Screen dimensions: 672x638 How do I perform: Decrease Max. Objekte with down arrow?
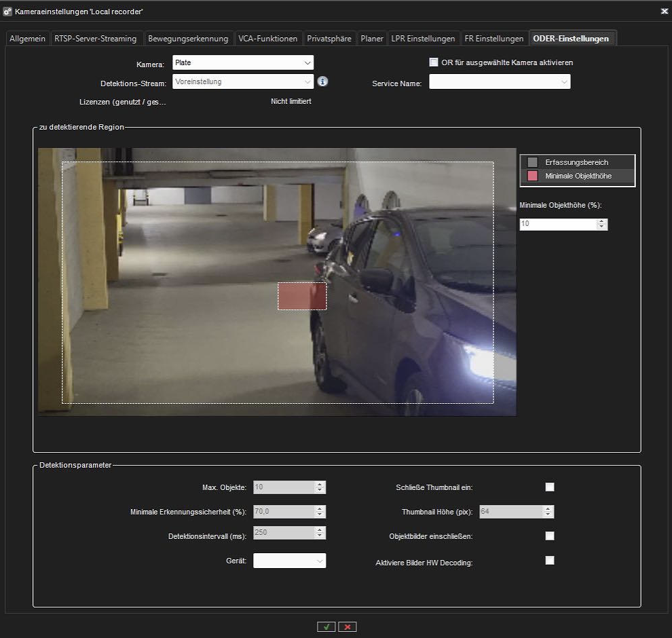(x=320, y=490)
